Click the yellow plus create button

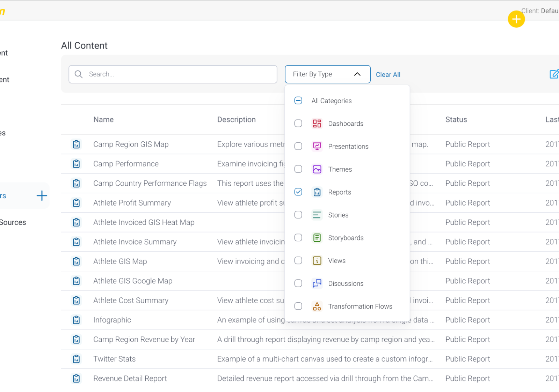pos(516,19)
